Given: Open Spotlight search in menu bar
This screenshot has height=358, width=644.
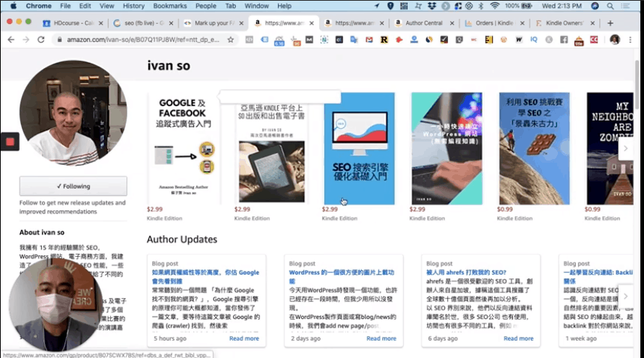Looking at the screenshot, I should 610,6.
